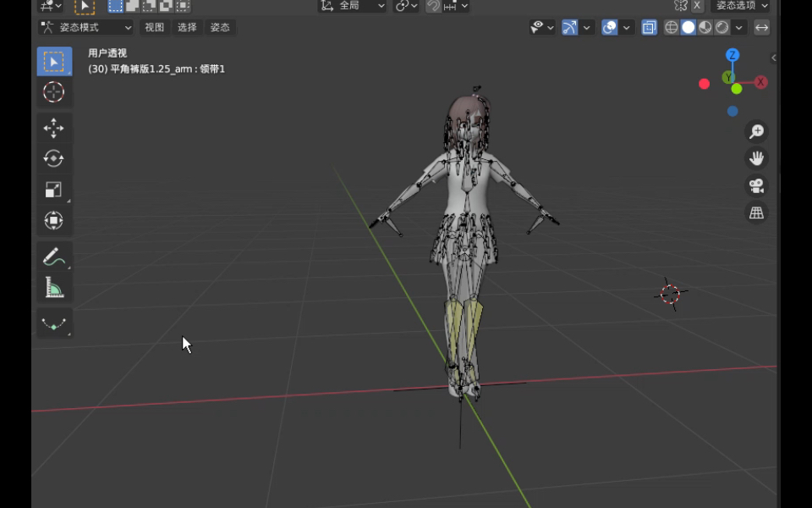Viewport: 812px width, 508px height.
Task: Enable wireframe viewport shading
Action: point(671,27)
